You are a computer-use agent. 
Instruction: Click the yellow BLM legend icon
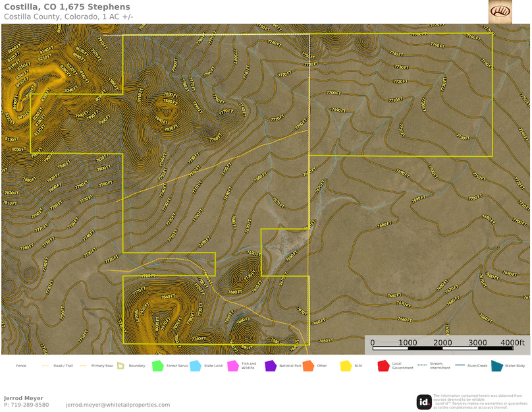(x=346, y=365)
